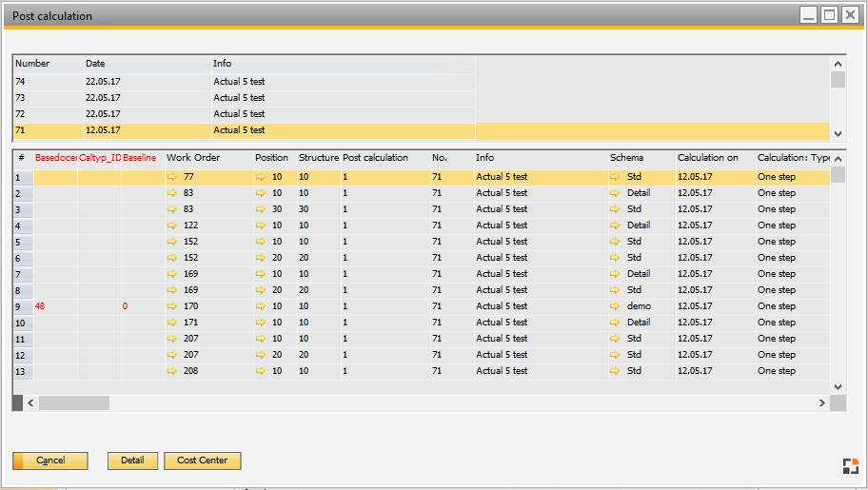The image size is (868, 490).
Task: Click schema link arrow in row 2
Action: (616, 193)
